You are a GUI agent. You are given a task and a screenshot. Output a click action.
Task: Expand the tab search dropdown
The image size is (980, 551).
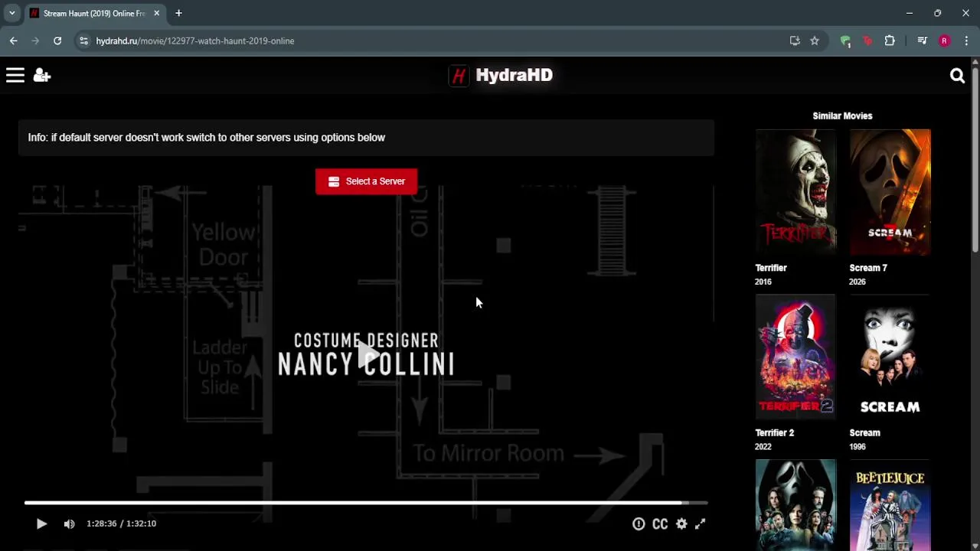(11, 13)
